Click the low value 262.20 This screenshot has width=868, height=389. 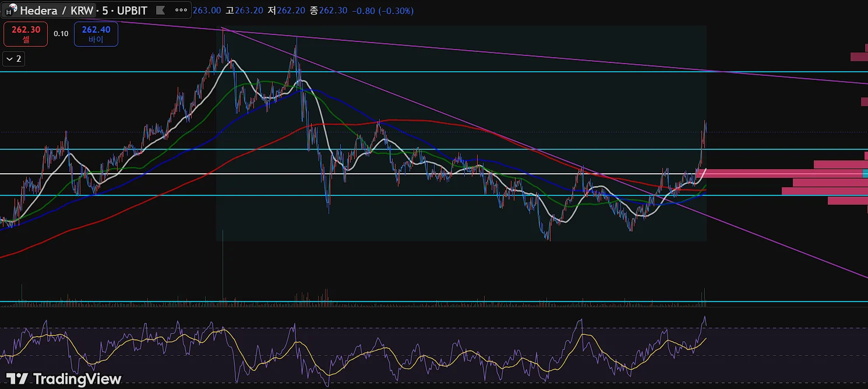pos(291,10)
